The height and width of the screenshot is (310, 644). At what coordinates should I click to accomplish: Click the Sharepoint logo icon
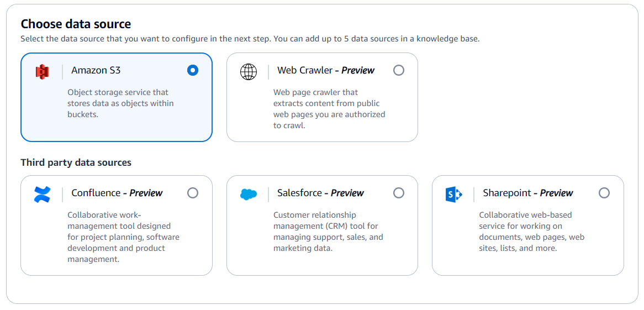(454, 194)
